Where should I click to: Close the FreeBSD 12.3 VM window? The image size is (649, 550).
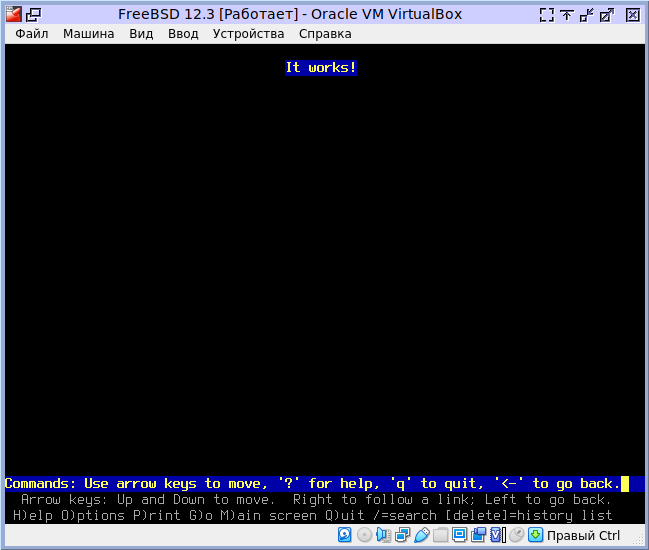coord(632,15)
